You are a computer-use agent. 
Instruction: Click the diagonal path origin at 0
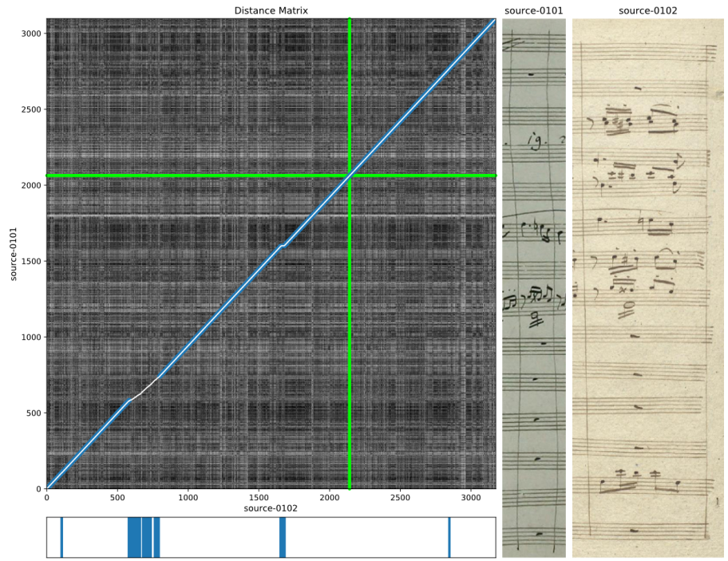pyautogui.click(x=47, y=488)
